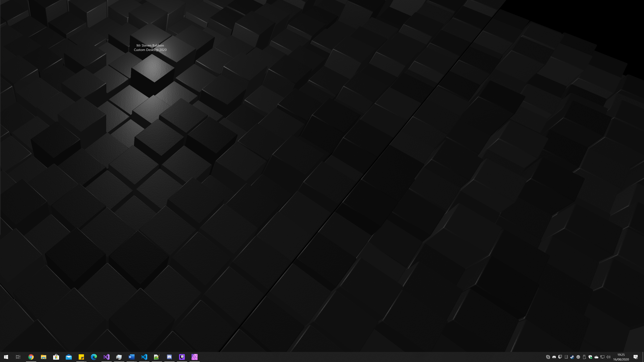
Task: Click the Sticky Notes taskbar icon
Action: click(x=81, y=357)
